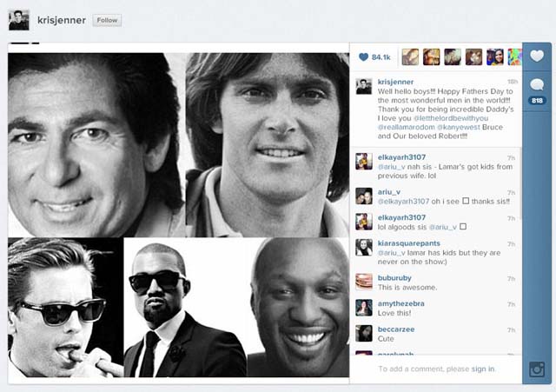Click amythezebra avatar thumbnail
Screen dimensions: 556x392
364,308
